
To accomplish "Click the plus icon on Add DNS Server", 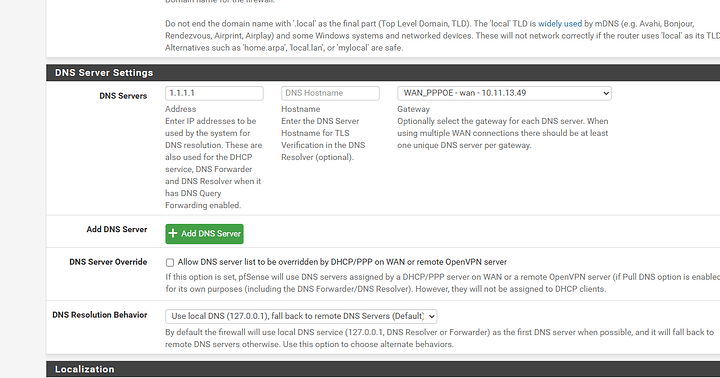I will [173, 233].
